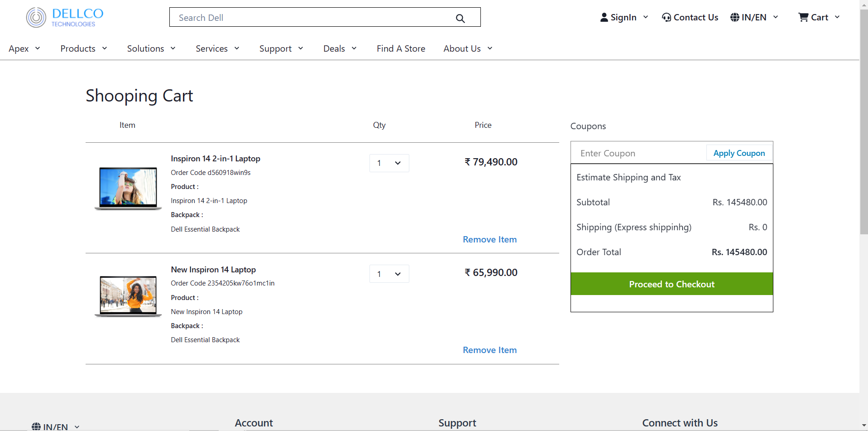Open New Inspiron 14 Laptop title link

[x=213, y=270]
